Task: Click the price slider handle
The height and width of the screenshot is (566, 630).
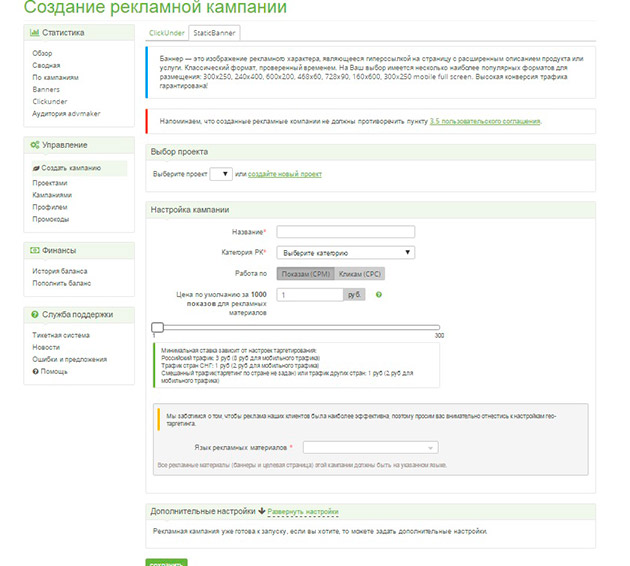Action: pyautogui.click(x=158, y=327)
